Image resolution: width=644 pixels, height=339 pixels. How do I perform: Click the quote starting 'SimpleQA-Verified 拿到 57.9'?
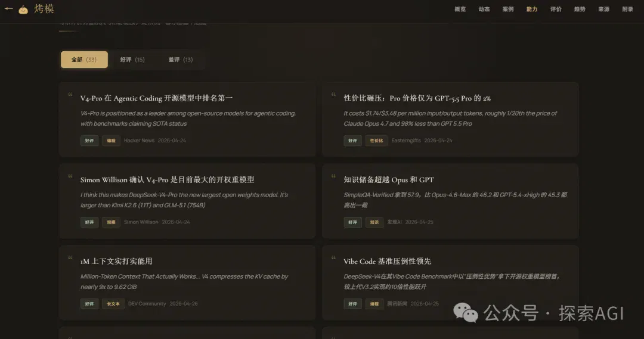[x=455, y=200]
